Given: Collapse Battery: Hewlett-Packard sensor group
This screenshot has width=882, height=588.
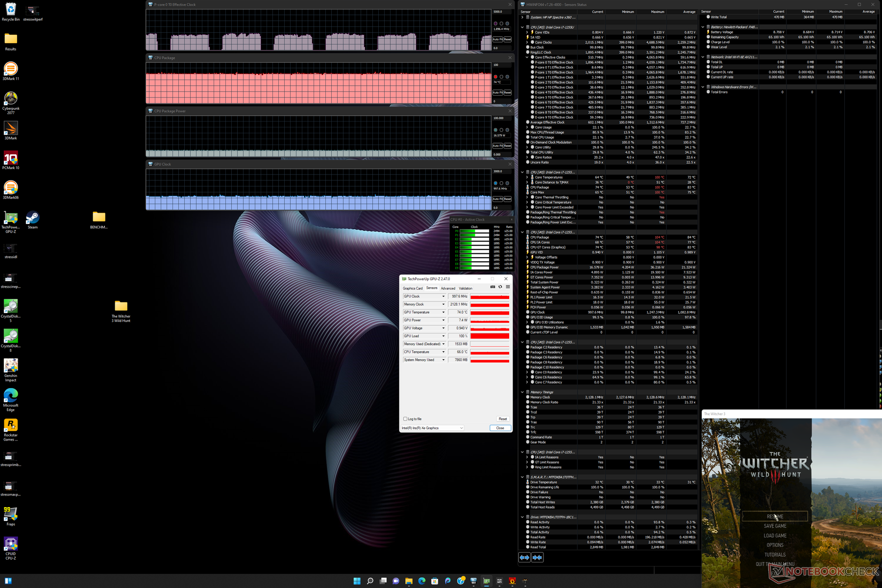Looking at the screenshot, I should tap(703, 27).
